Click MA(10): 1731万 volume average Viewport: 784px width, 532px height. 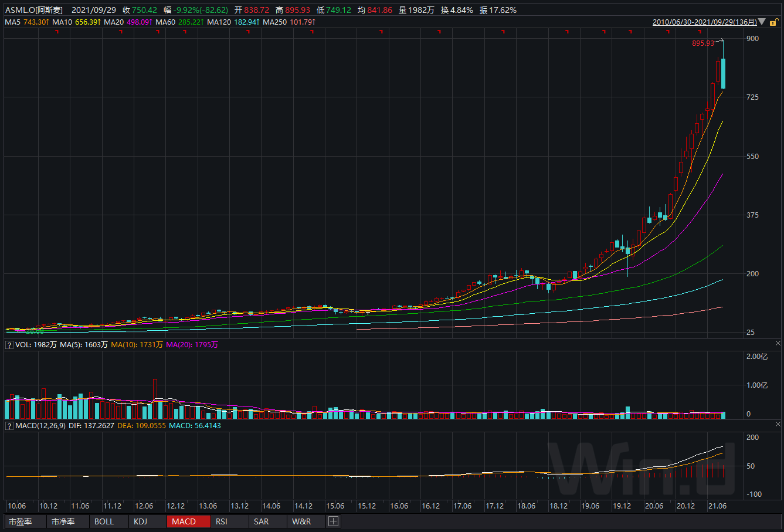point(137,345)
